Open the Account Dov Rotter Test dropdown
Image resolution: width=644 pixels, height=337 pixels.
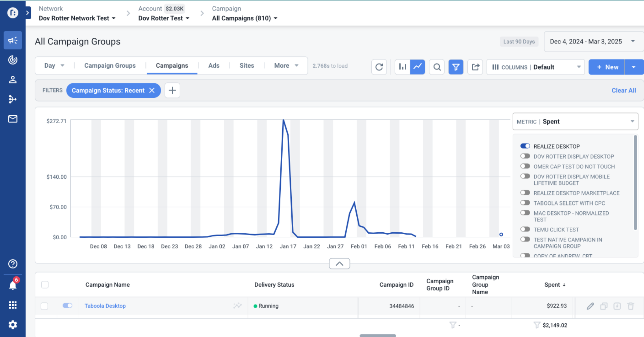[x=164, y=18]
